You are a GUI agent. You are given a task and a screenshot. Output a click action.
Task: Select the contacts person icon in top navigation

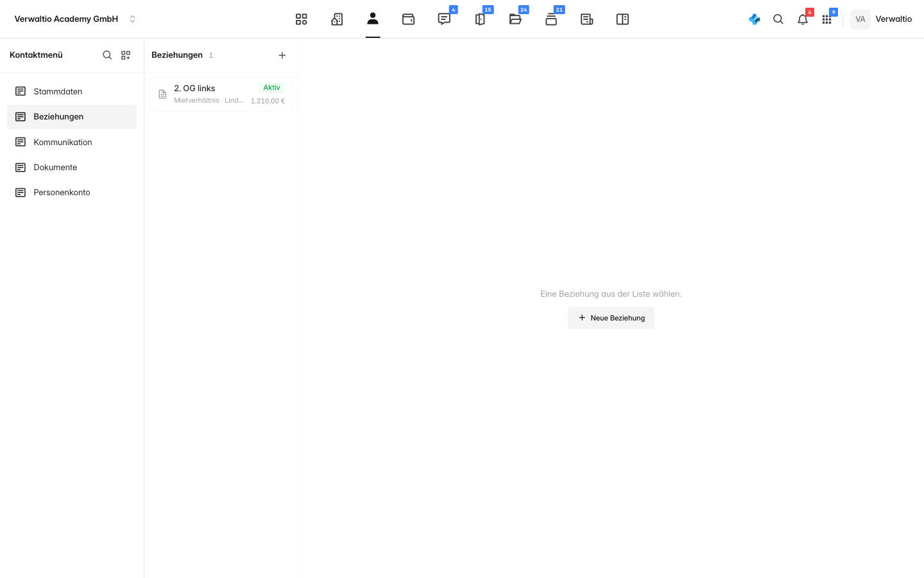tap(373, 19)
